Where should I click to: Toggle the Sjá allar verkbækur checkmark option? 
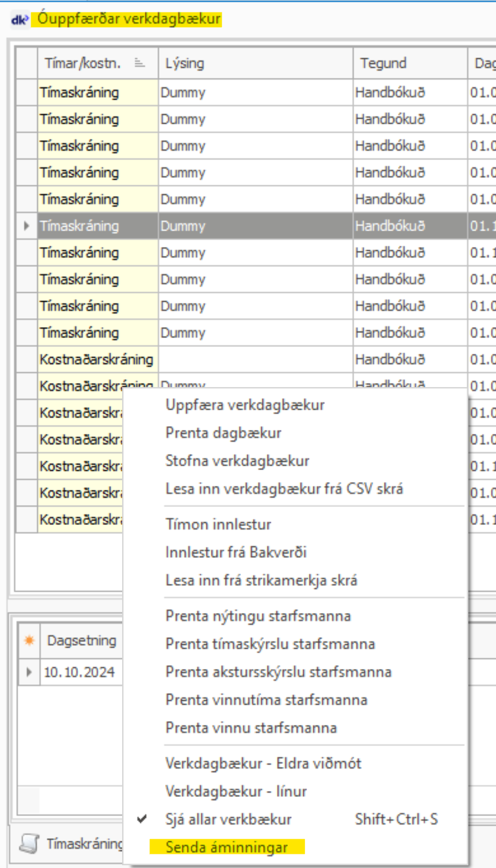point(228,819)
